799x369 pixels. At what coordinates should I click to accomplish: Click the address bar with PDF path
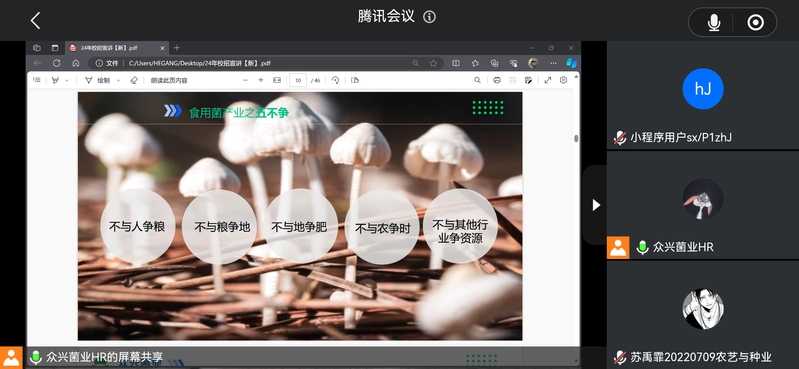pos(266,63)
